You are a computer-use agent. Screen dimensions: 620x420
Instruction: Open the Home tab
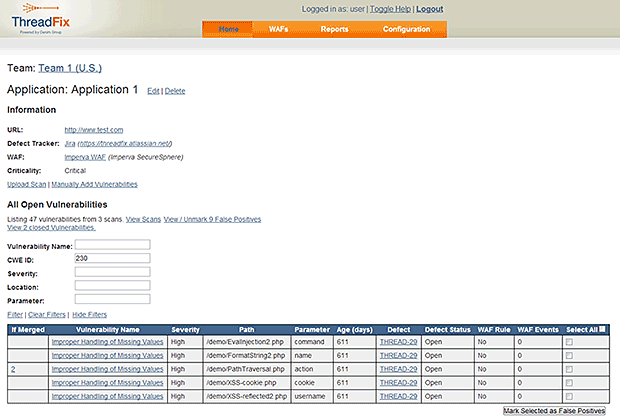[228, 29]
